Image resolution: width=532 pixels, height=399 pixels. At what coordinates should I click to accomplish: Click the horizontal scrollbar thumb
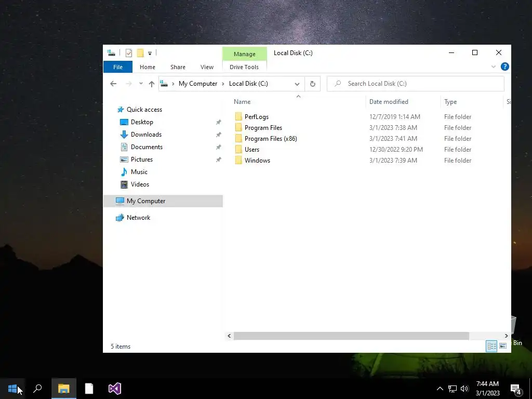click(351, 336)
